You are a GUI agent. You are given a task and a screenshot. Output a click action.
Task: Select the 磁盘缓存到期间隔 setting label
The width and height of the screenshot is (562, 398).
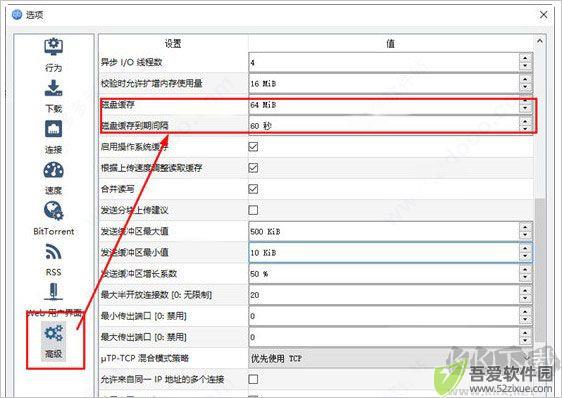click(134, 126)
